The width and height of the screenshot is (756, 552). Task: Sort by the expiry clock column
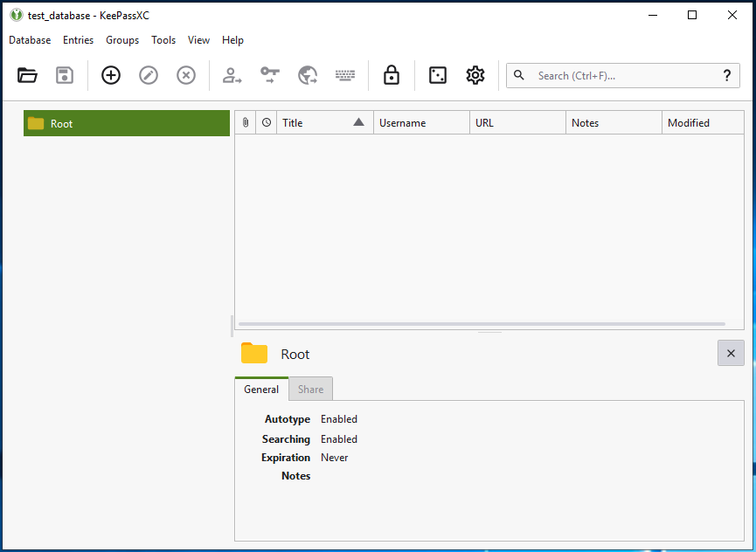coord(267,122)
